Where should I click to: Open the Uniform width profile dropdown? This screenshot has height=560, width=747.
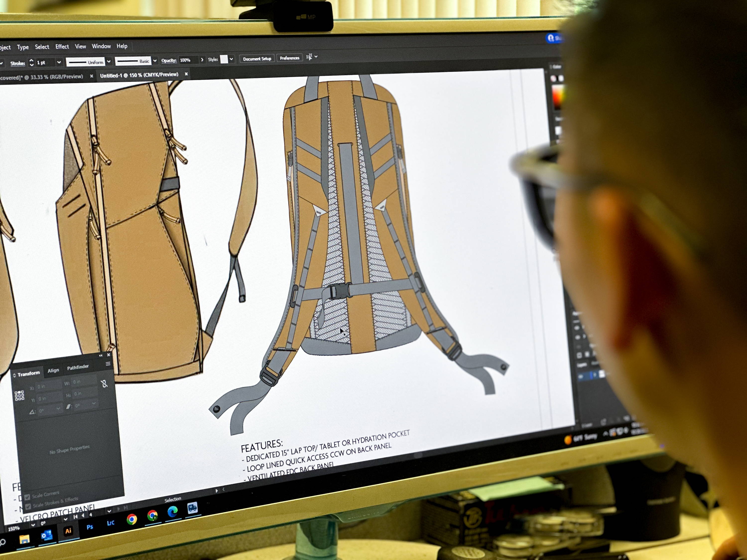109,61
